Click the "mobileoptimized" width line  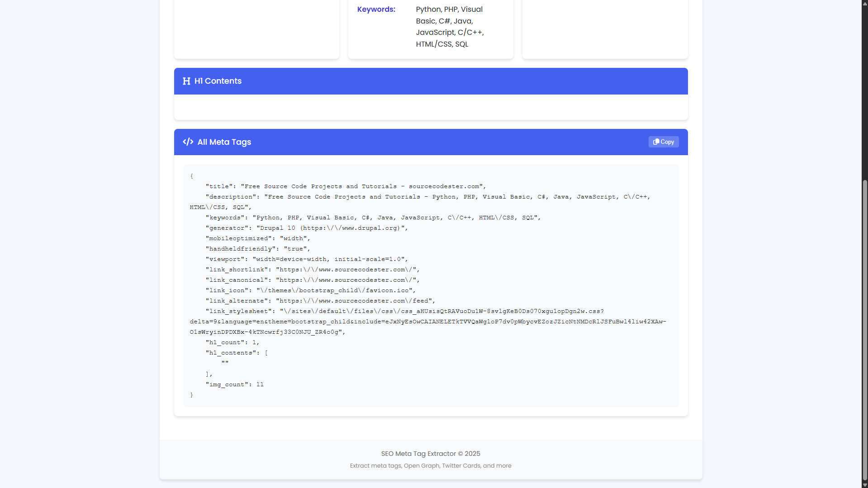pyautogui.click(x=258, y=238)
